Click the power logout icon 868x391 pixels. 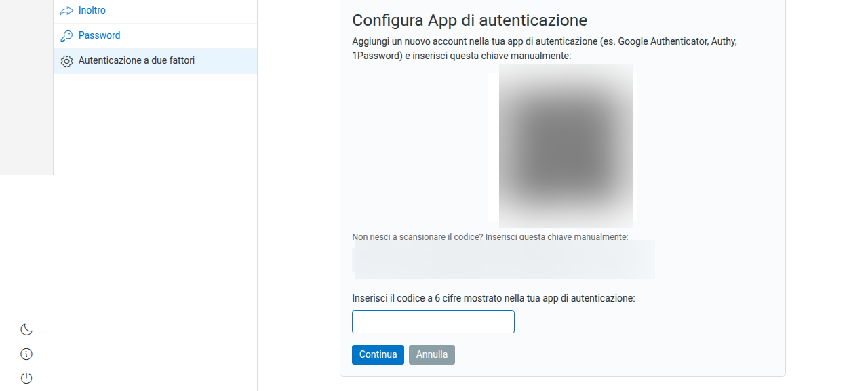coord(26,378)
